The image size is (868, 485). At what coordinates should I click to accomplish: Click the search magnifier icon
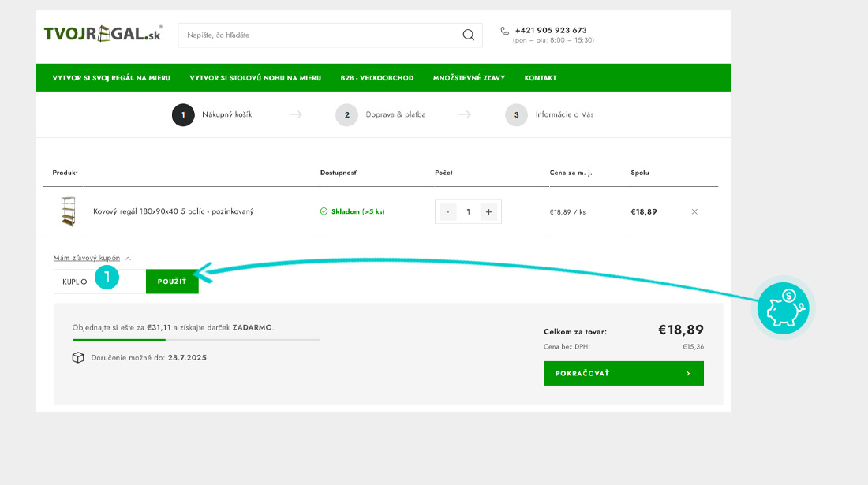(468, 35)
